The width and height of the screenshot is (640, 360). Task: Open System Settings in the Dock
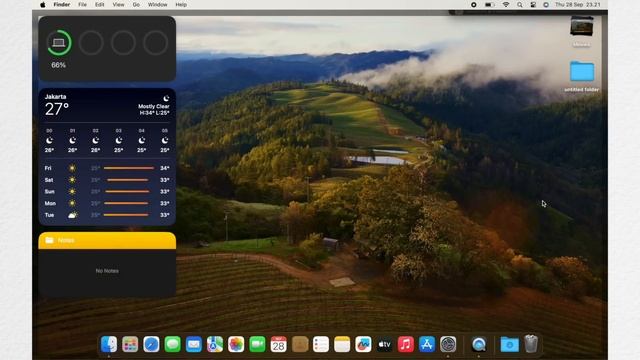[x=448, y=344]
